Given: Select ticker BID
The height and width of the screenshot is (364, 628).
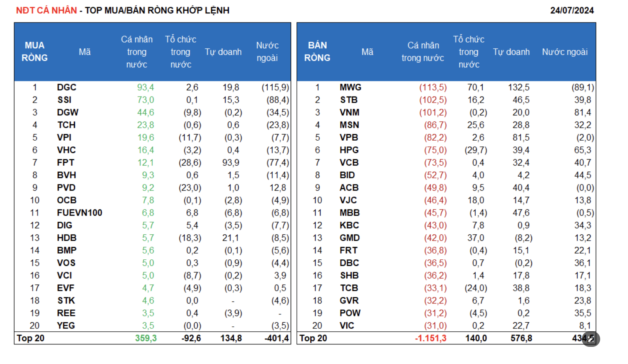Looking at the screenshot, I should 347,175.
